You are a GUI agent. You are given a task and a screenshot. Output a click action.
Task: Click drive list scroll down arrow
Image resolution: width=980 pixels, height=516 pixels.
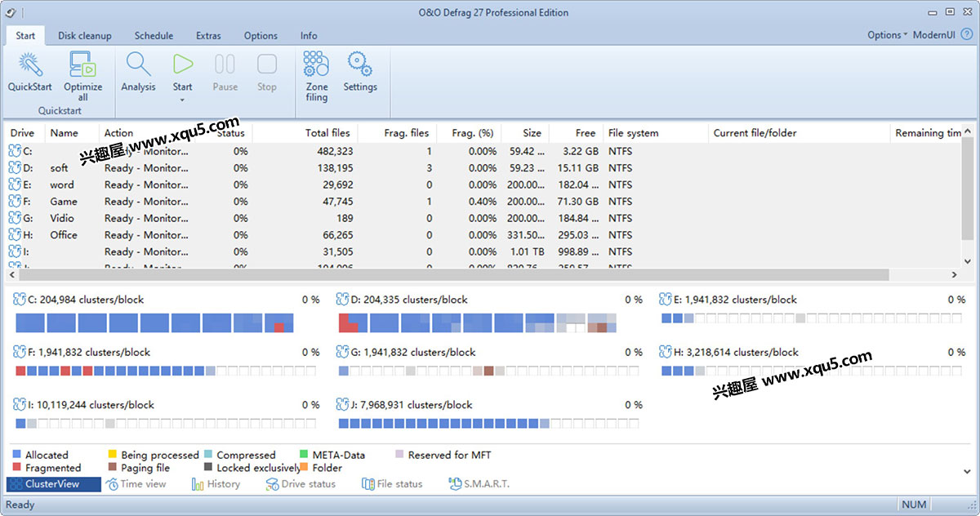point(967,261)
